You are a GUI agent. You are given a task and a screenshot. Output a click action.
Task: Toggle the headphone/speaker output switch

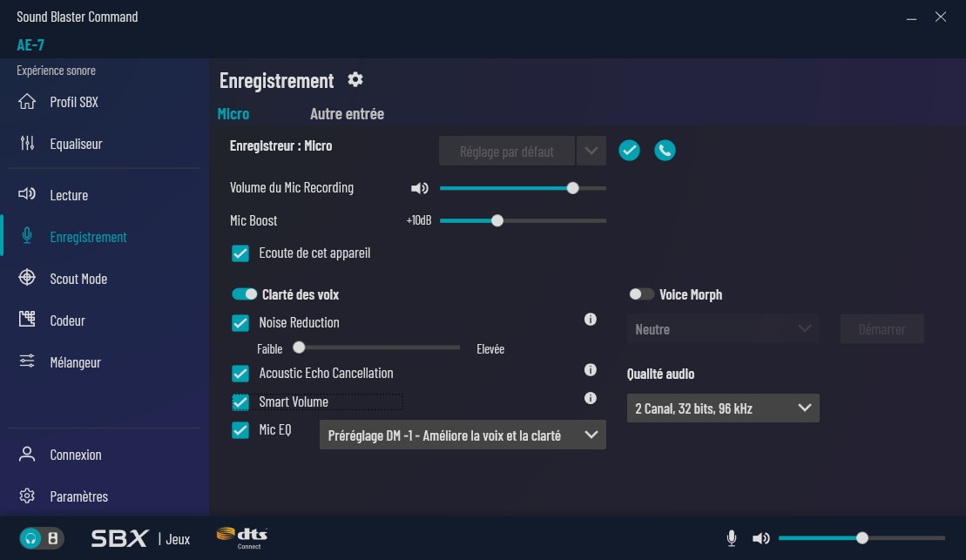pyautogui.click(x=41, y=538)
